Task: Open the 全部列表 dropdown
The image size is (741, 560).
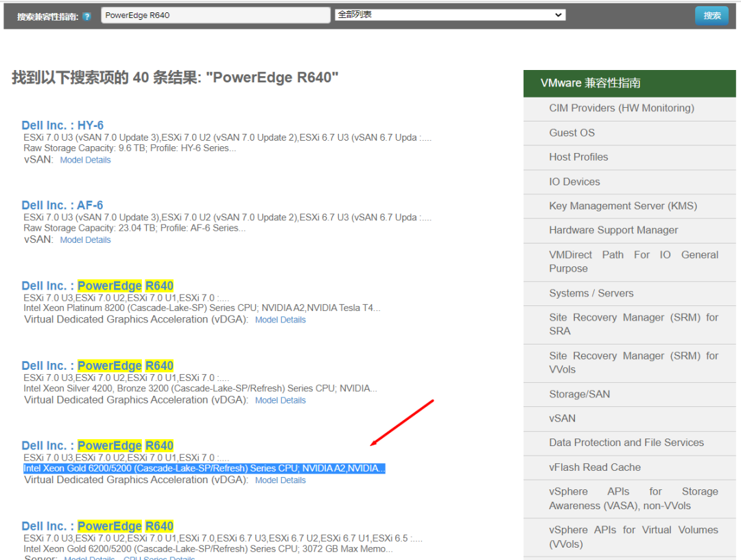Action: tap(450, 14)
